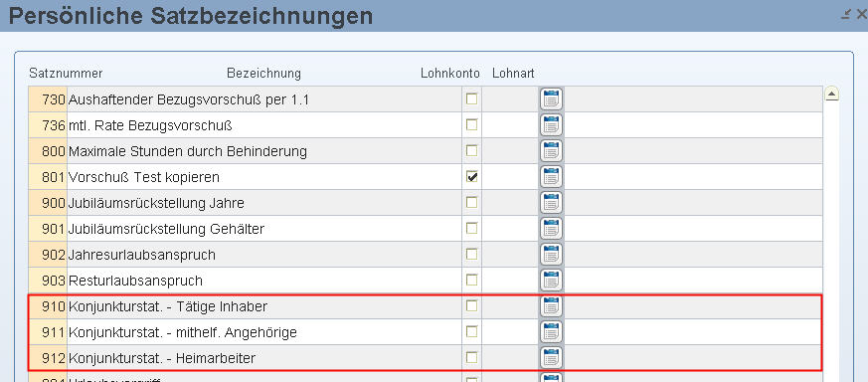
Task: Click the scroll-up arrow of the list
Action: point(831,95)
